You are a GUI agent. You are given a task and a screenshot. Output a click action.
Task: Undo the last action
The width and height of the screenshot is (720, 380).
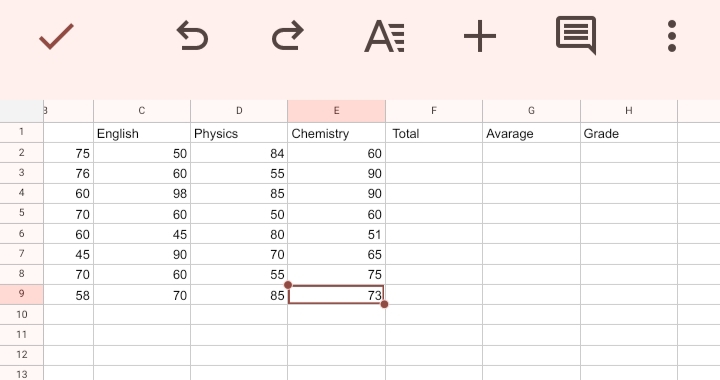point(192,36)
